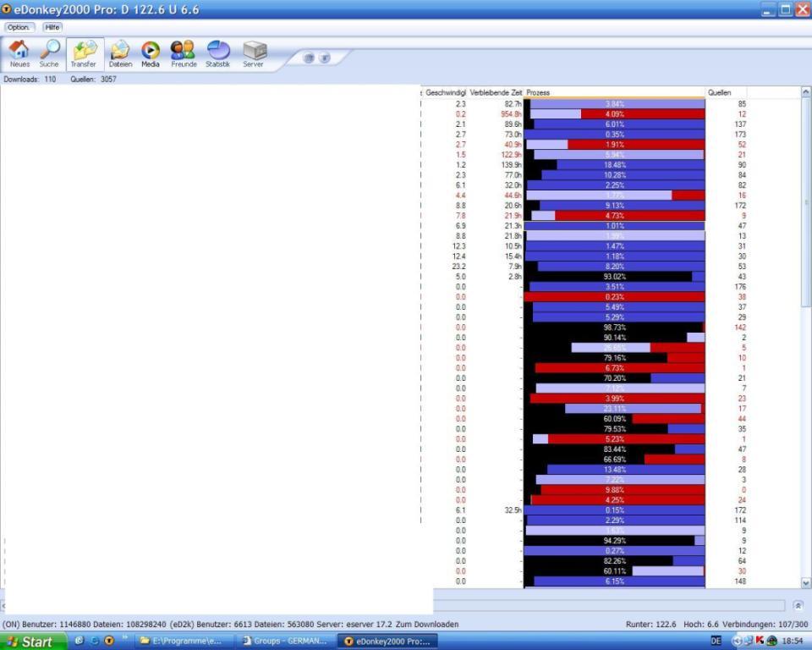The width and height of the screenshot is (812, 650).
Task: Click the 'Quellen: 3057' counter below the toolbar
Action: pyautogui.click(x=93, y=80)
